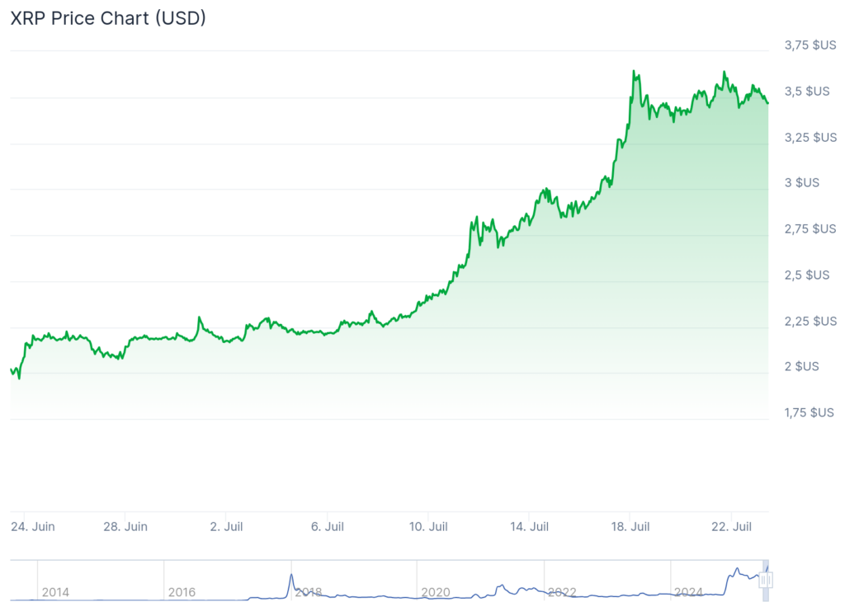Viewport: 845px width, 616px height.
Task: Select 2024 in the overview timeline
Action: 688,592
